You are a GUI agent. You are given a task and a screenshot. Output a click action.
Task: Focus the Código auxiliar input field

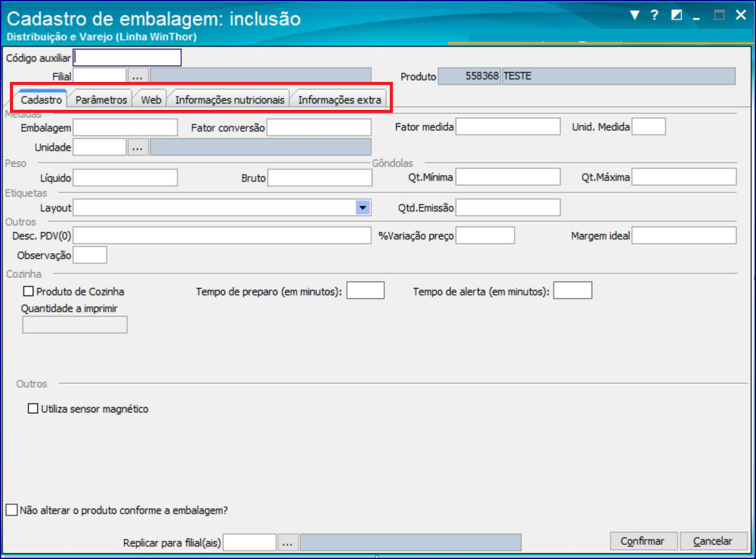pyautogui.click(x=127, y=58)
